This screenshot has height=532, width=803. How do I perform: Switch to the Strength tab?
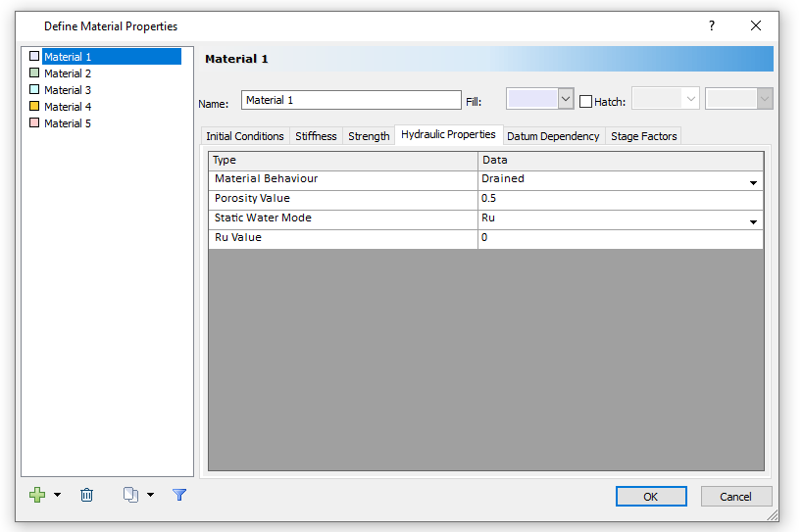pos(369,136)
